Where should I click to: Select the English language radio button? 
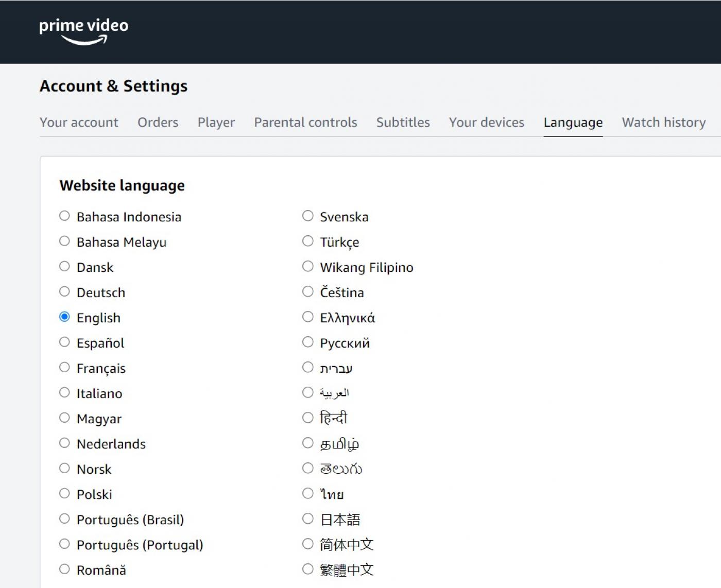[64, 317]
